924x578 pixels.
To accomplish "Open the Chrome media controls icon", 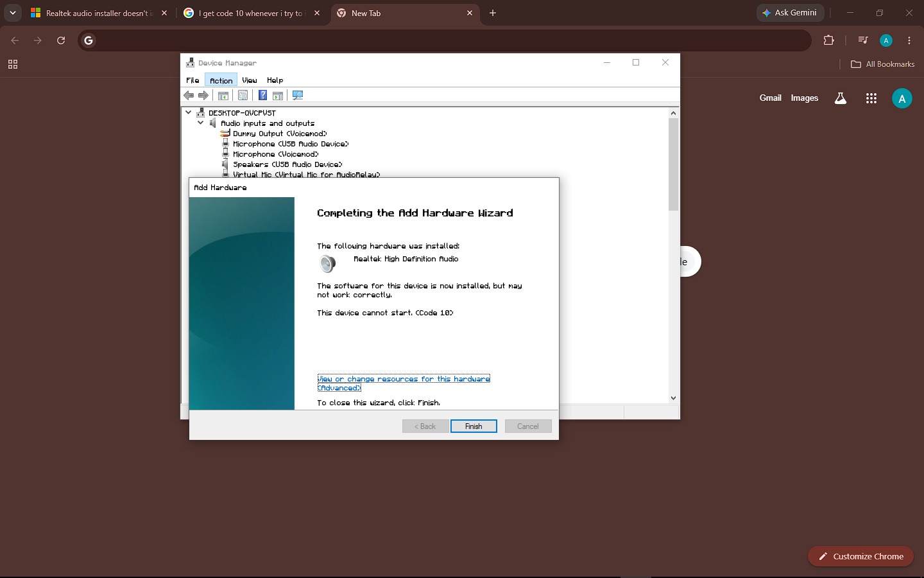I will pos(863,40).
